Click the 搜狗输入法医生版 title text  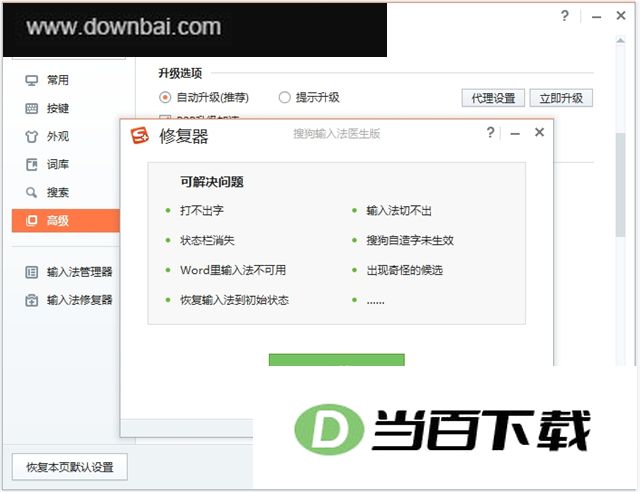[x=337, y=134]
